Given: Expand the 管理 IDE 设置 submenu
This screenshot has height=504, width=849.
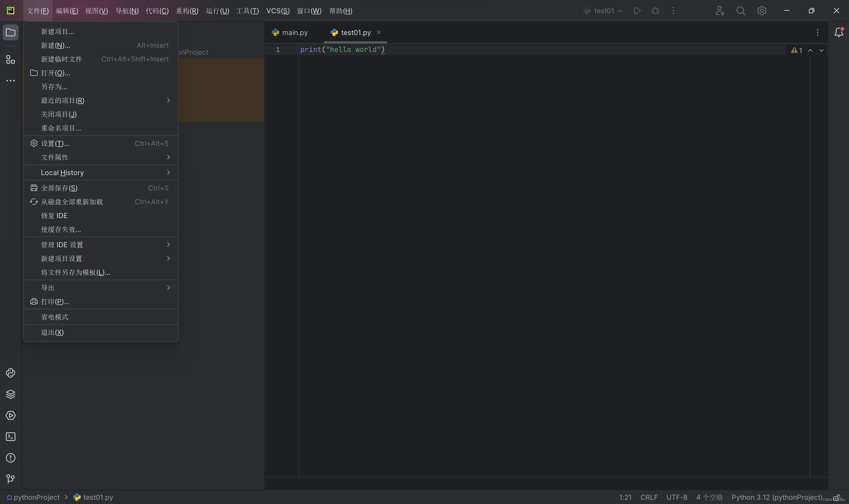Looking at the screenshot, I should (102, 244).
